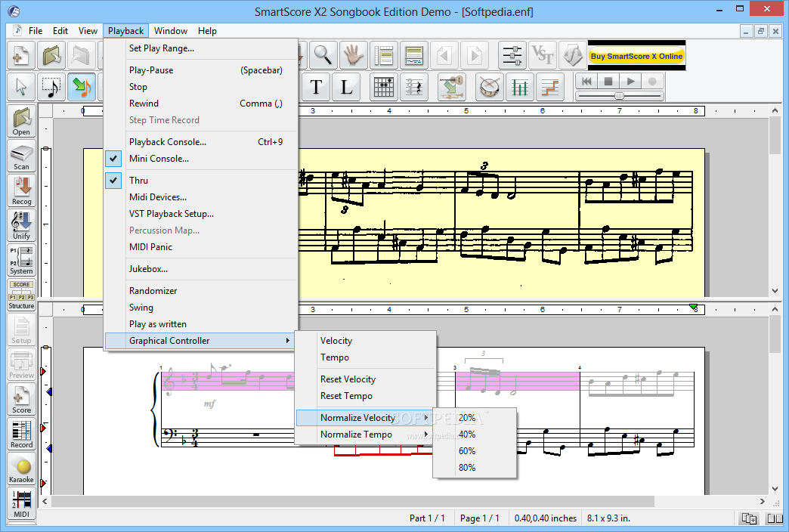The width and height of the screenshot is (789, 532).
Task: Open the View menu
Action: [x=88, y=31]
